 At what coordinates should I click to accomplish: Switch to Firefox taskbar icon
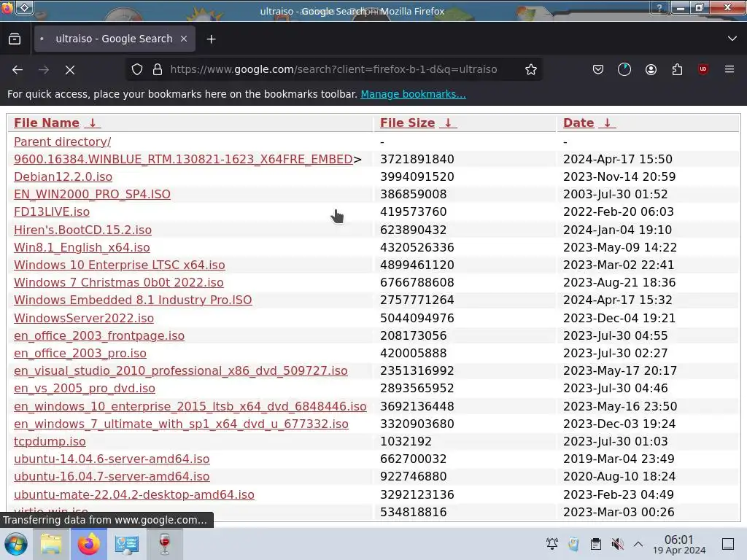89,544
